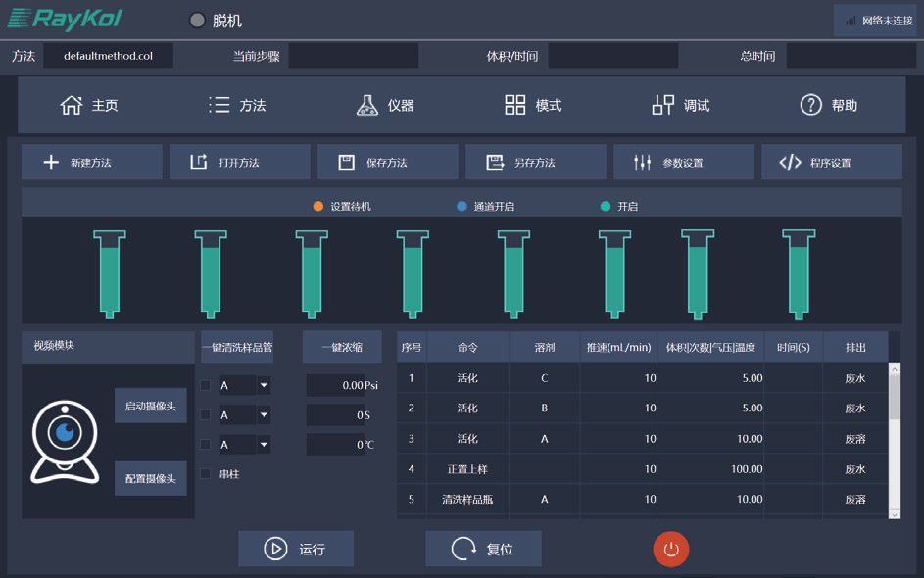Enable the 串柱 checkbox
The height and width of the screenshot is (578, 924).
pos(206,474)
